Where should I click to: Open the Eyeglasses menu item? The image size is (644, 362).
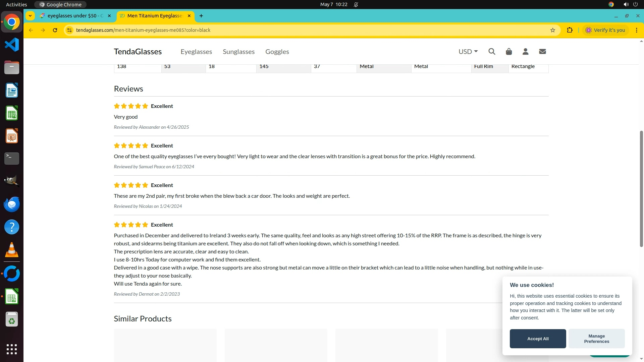pos(196,52)
